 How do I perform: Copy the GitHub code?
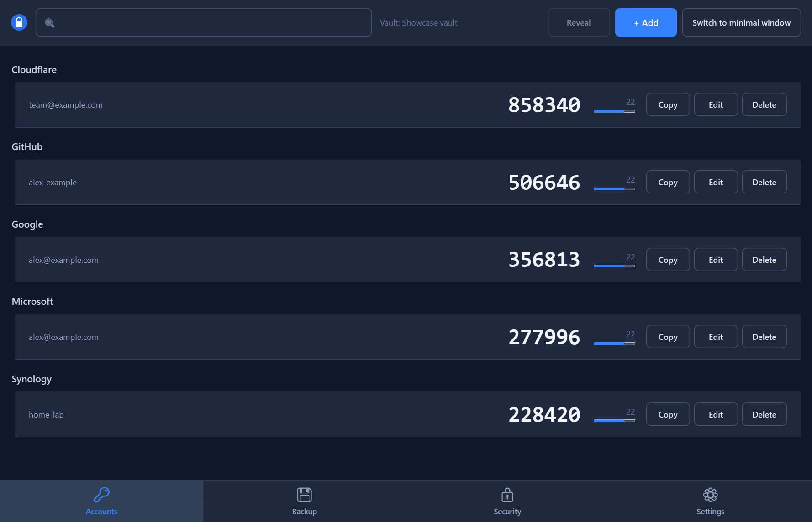[x=668, y=182]
